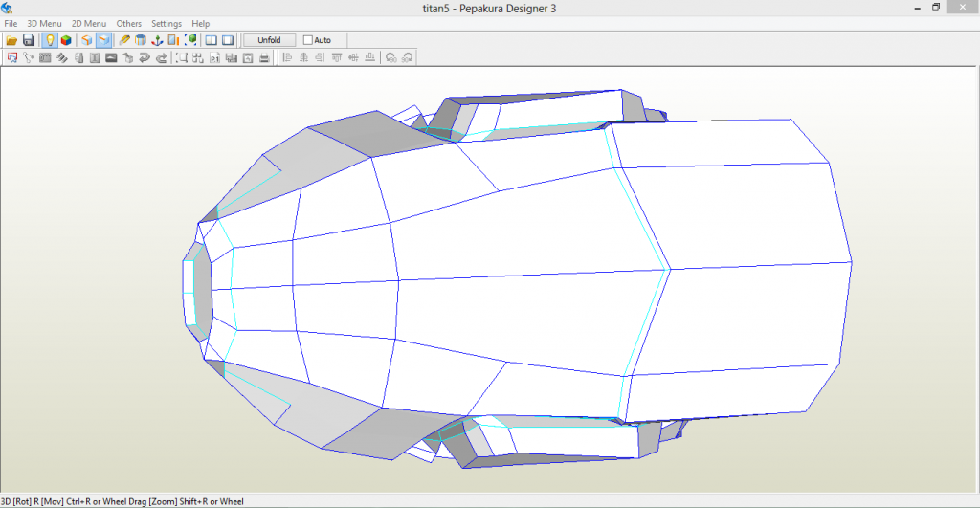Screen dimensions: 980x508
Task: Close the Pepakura Designer window
Action: 963,7
